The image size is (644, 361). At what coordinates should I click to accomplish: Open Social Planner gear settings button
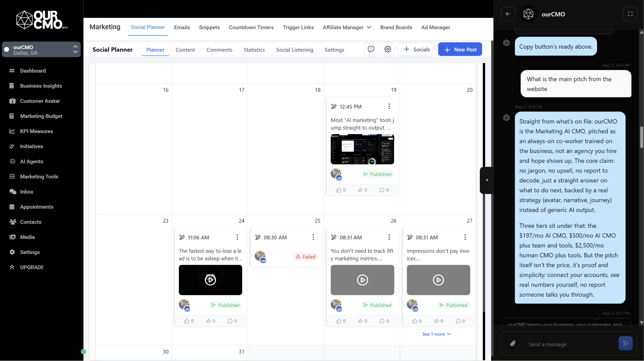click(x=387, y=49)
